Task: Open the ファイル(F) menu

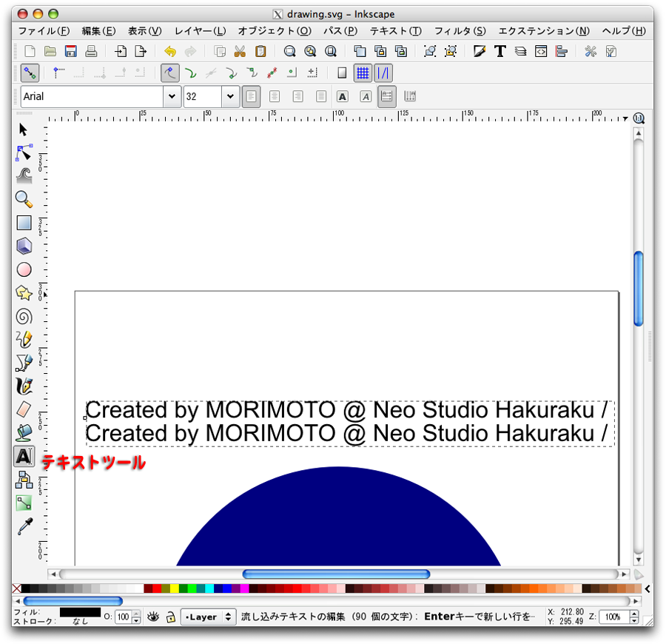Action: click(44, 31)
